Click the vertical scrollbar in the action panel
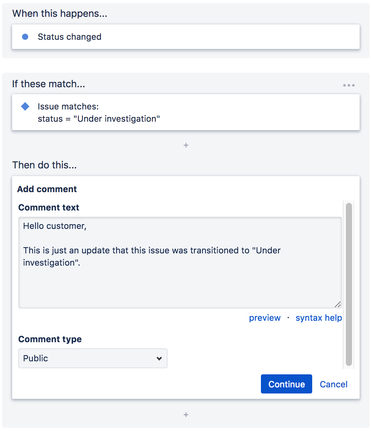The width and height of the screenshot is (371, 431). tap(349, 284)
